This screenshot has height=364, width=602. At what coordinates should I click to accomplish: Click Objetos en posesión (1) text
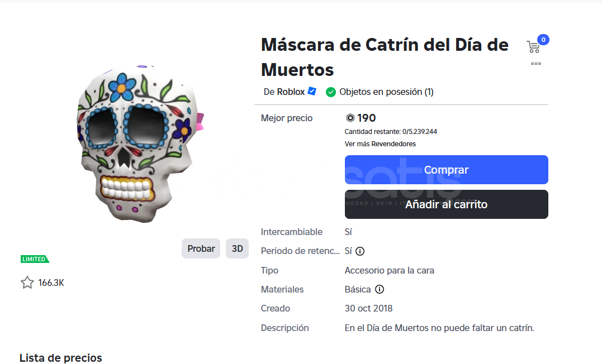point(386,92)
